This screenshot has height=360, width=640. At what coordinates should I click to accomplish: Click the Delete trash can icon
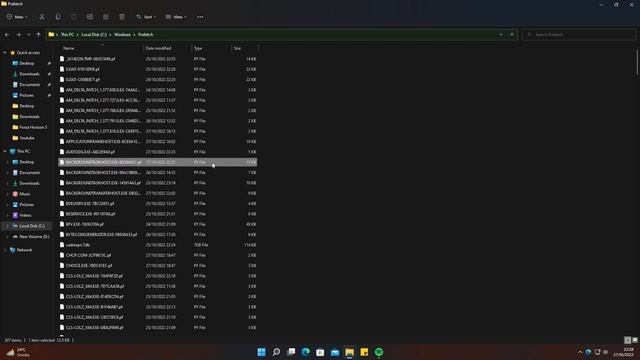[122, 17]
